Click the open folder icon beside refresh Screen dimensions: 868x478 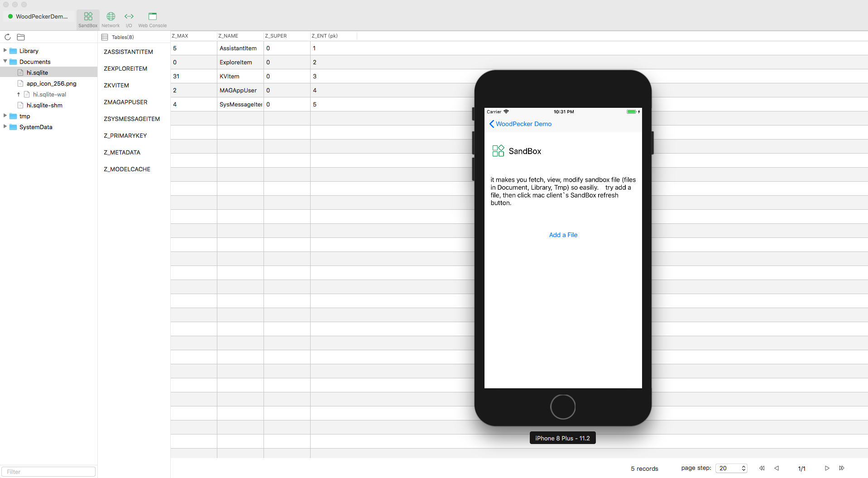[x=21, y=37]
